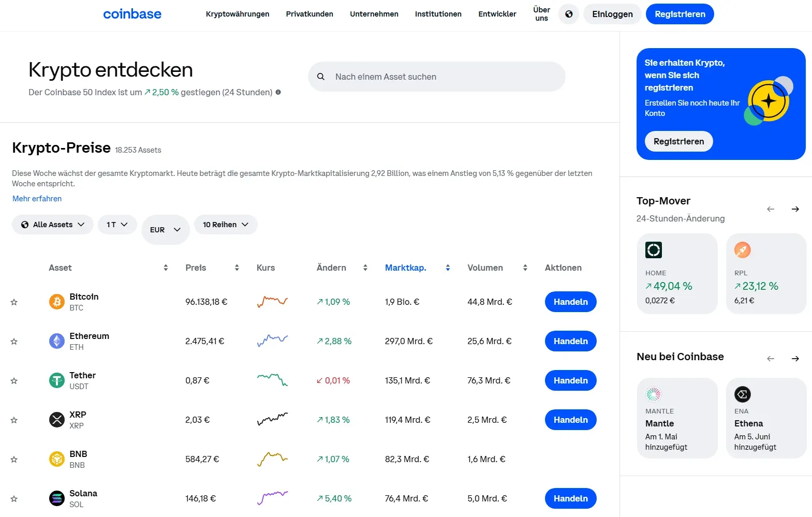812x517 pixels.
Task: Open the Privatkunden menu
Action: (x=309, y=14)
